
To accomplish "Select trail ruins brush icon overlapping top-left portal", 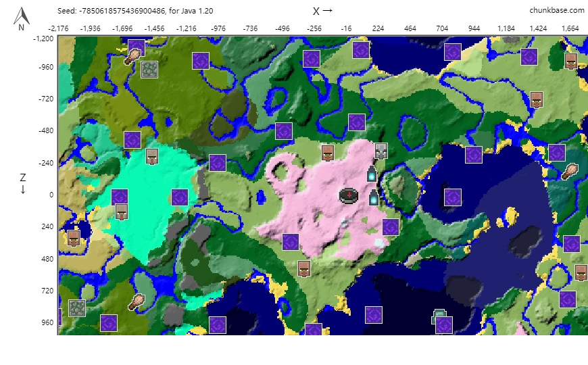I will (x=132, y=57).
